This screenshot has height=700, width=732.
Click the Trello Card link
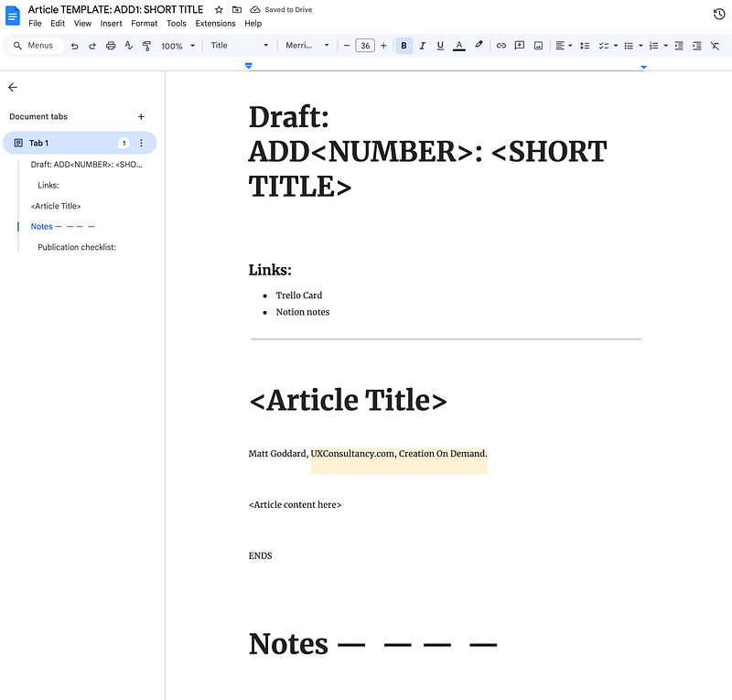point(298,295)
